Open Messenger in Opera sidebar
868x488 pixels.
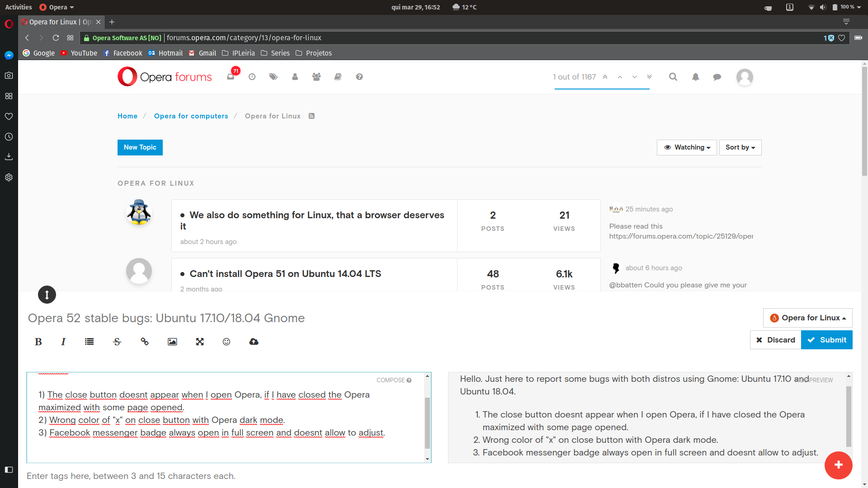click(9, 55)
